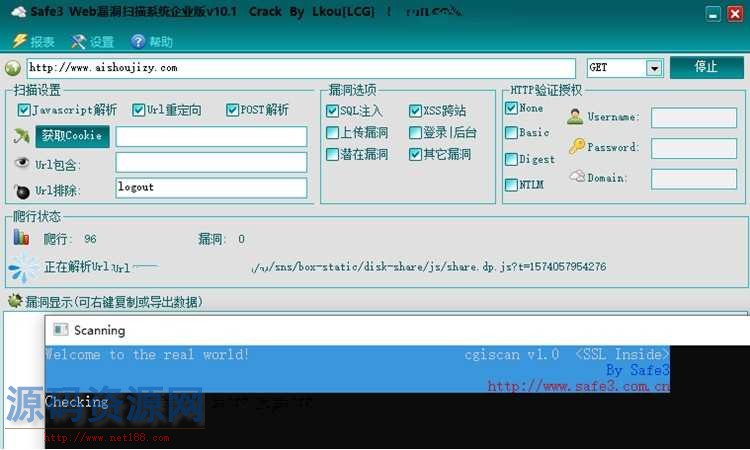The height and width of the screenshot is (450, 750).
Task: Click the key icon next to Password
Action: [x=576, y=147]
